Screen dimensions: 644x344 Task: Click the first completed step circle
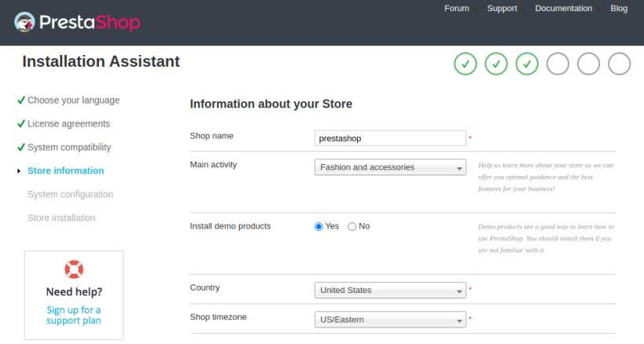point(466,64)
